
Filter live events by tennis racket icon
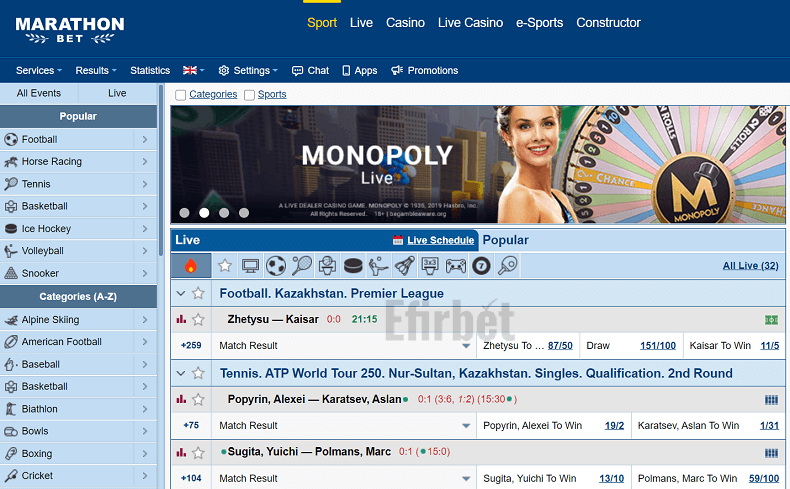coord(302,265)
